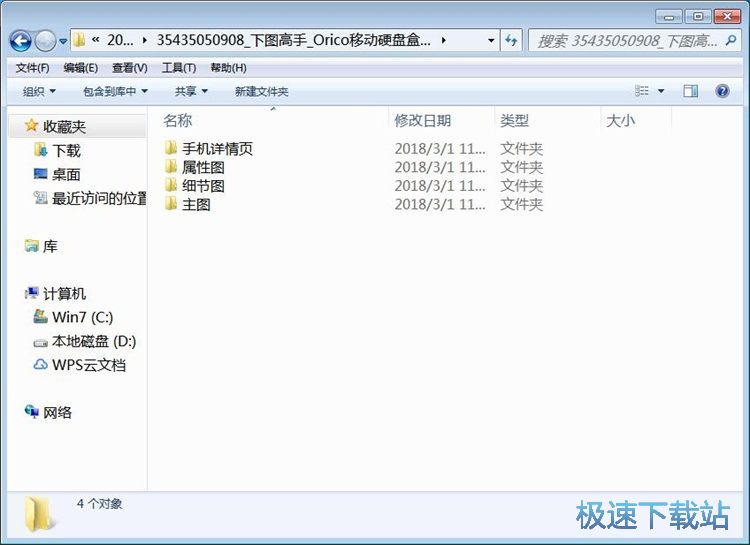Select 计算机 in the navigation pane
Image resolution: width=750 pixels, height=545 pixels.
pyautogui.click(x=64, y=293)
